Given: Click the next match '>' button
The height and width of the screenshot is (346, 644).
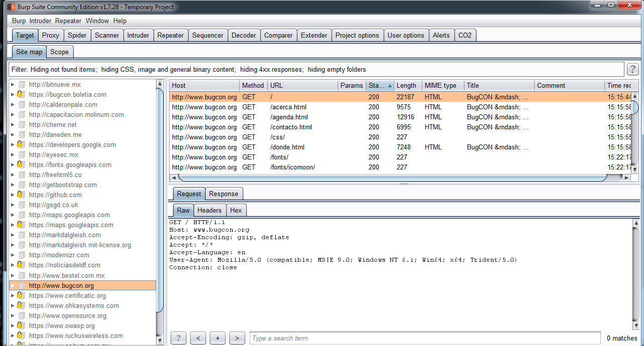Looking at the screenshot, I should (x=237, y=338).
